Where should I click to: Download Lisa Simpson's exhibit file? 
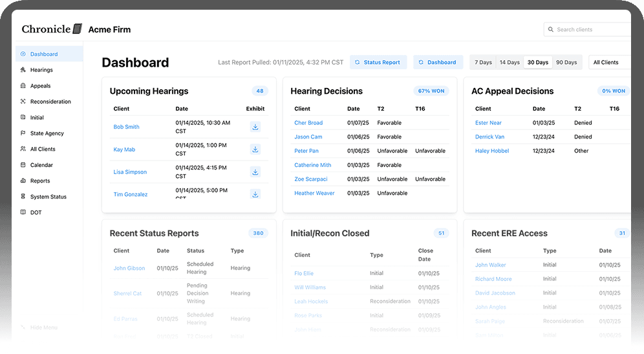pyautogui.click(x=255, y=172)
